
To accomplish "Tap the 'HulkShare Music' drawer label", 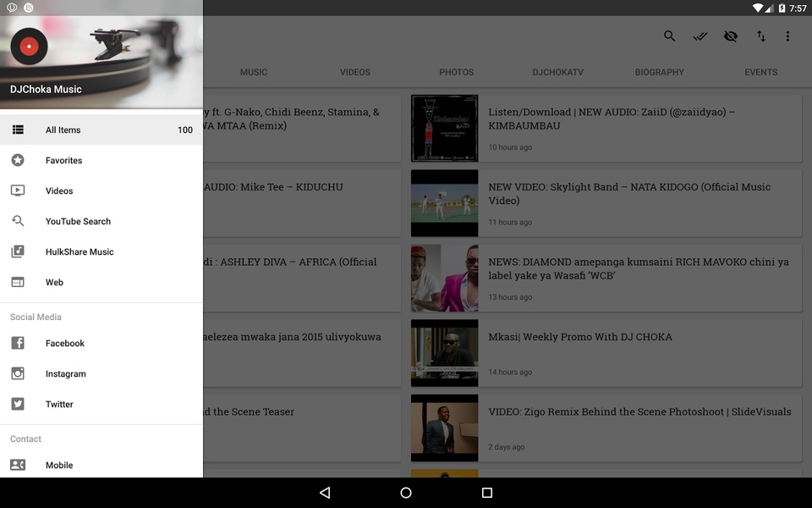I will (x=80, y=252).
